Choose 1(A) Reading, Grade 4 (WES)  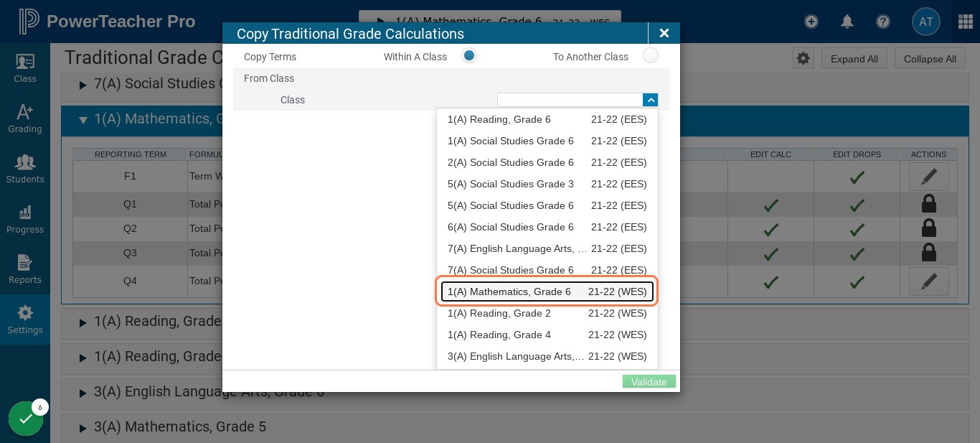tap(547, 335)
